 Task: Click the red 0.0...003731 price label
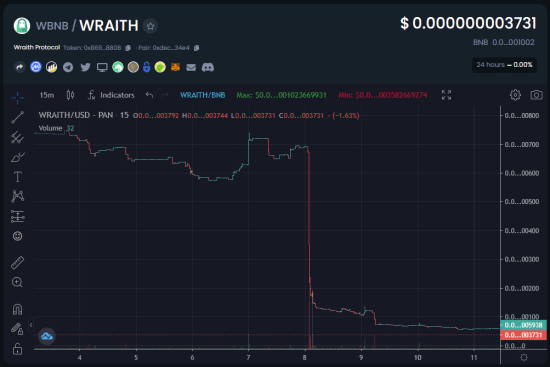coord(523,335)
